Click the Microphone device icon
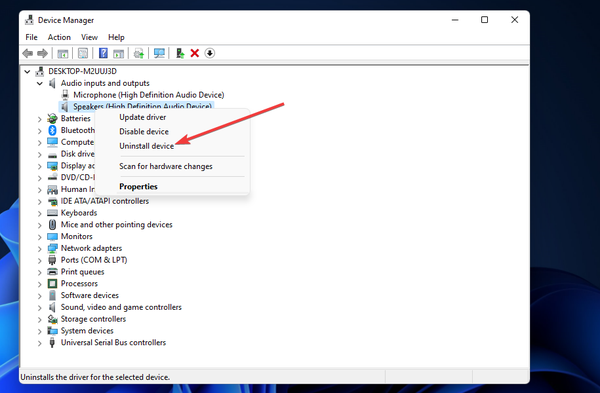Screen dimensions: 600x393 click(65, 95)
